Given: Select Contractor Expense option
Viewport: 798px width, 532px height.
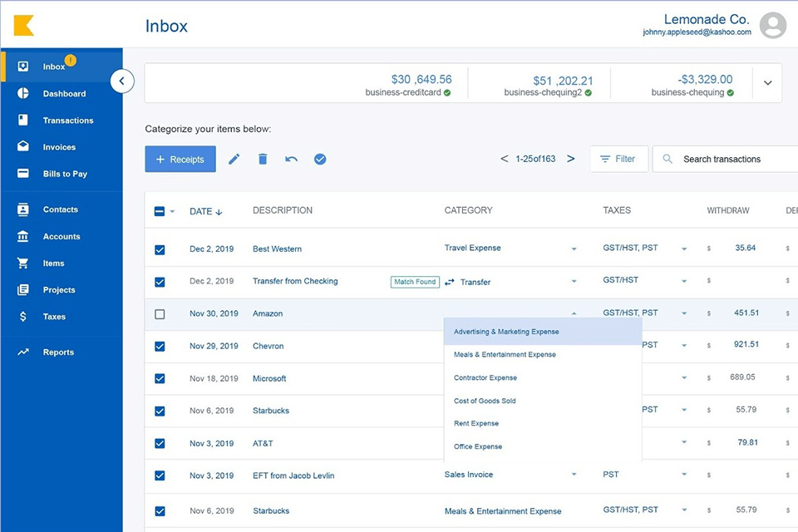Looking at the screenshot, I should pos(543,377).
